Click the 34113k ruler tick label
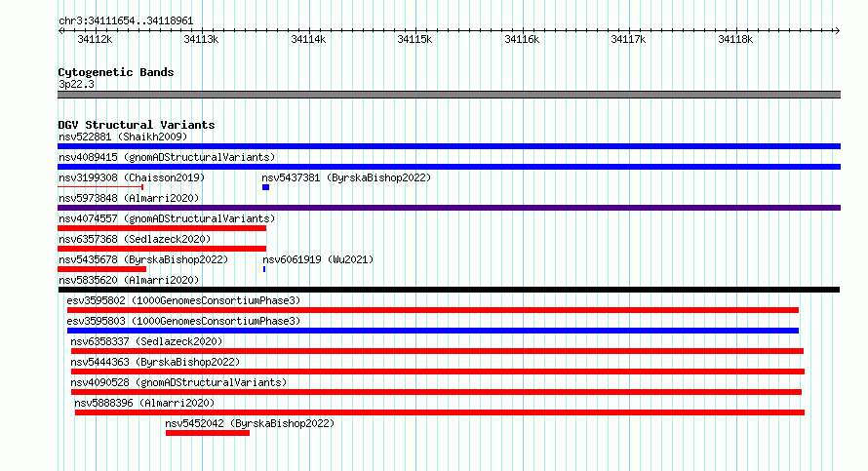The width and height of the screenshot is (868, 471). pos(201,39)
